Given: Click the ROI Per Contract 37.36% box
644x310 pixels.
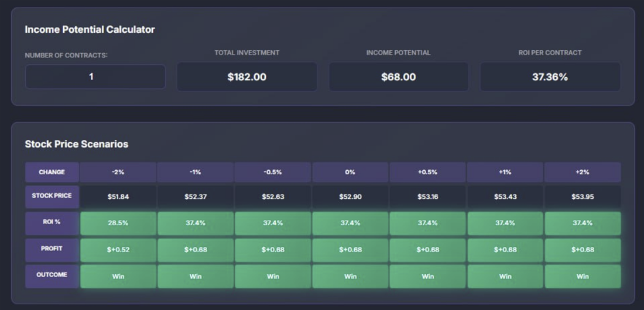Looking at the screenshot, I should pos(550,77).
